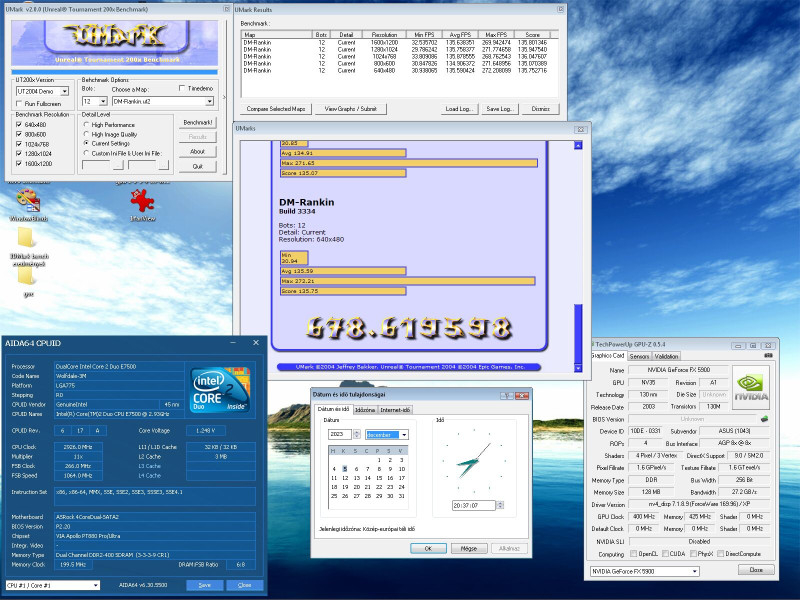Select the High Image Quality detail level
The width and height of the screenshot is (800, 600).
tap(86, 134)
